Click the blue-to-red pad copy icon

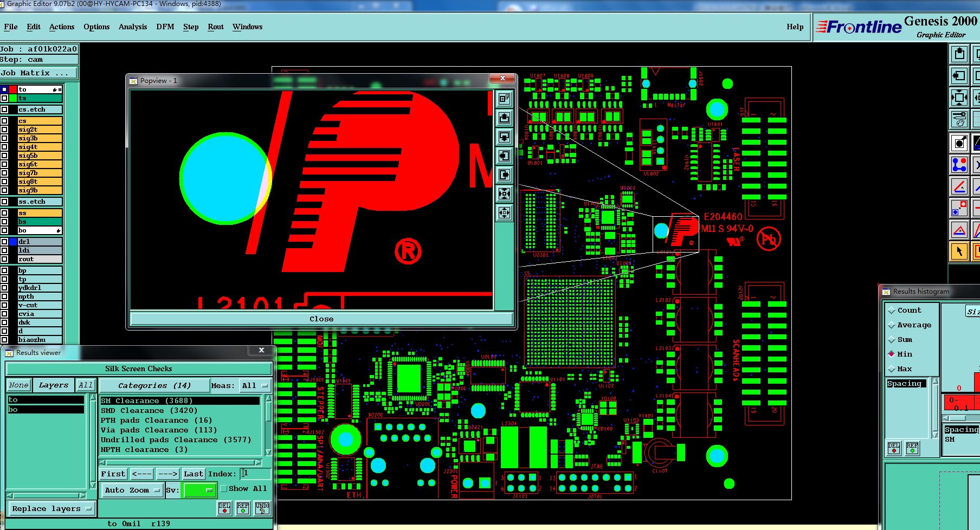[959, 208]
